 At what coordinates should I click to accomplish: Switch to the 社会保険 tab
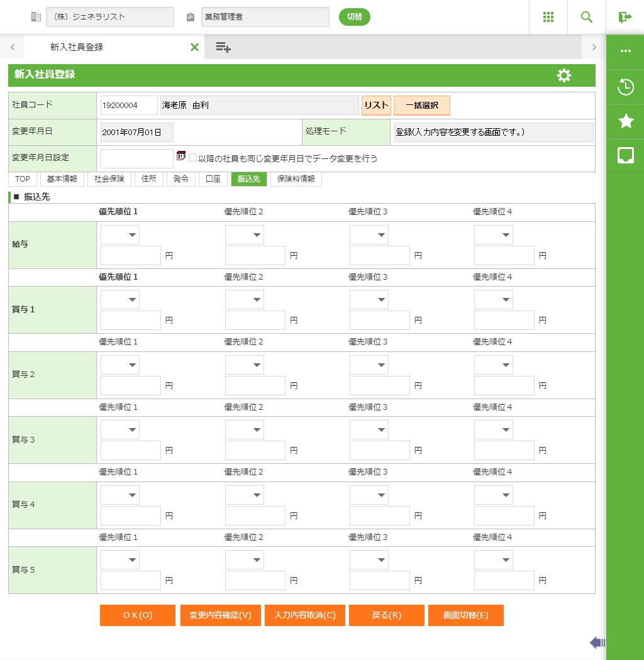tap(109, 179)
